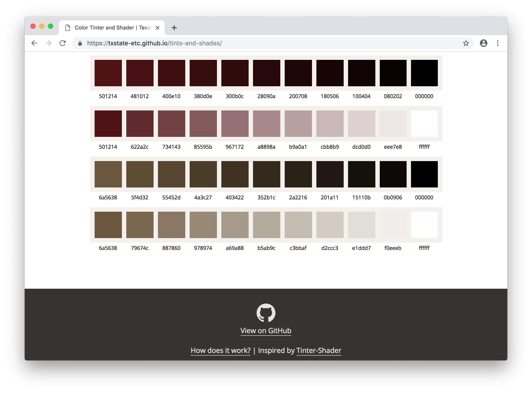532x393 pixels.
Task: Open the Chrome profile avatar
Action: (483, 43)
